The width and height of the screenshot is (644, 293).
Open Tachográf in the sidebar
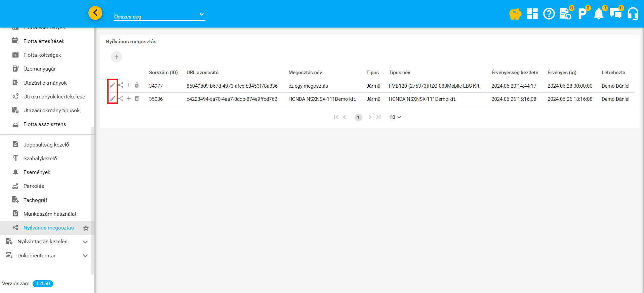tap(35, 200)
